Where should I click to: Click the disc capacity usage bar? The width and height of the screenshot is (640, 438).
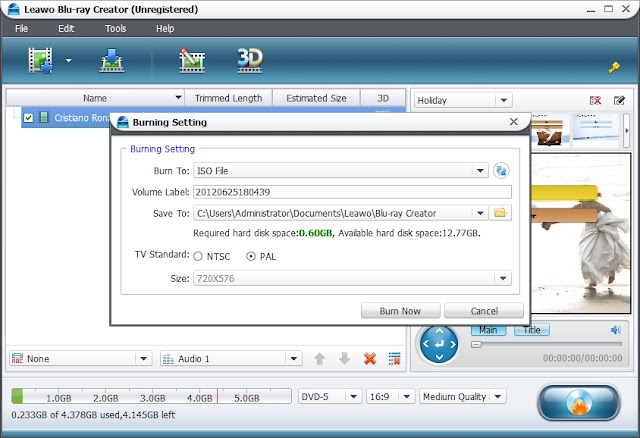tap(151, 396)
